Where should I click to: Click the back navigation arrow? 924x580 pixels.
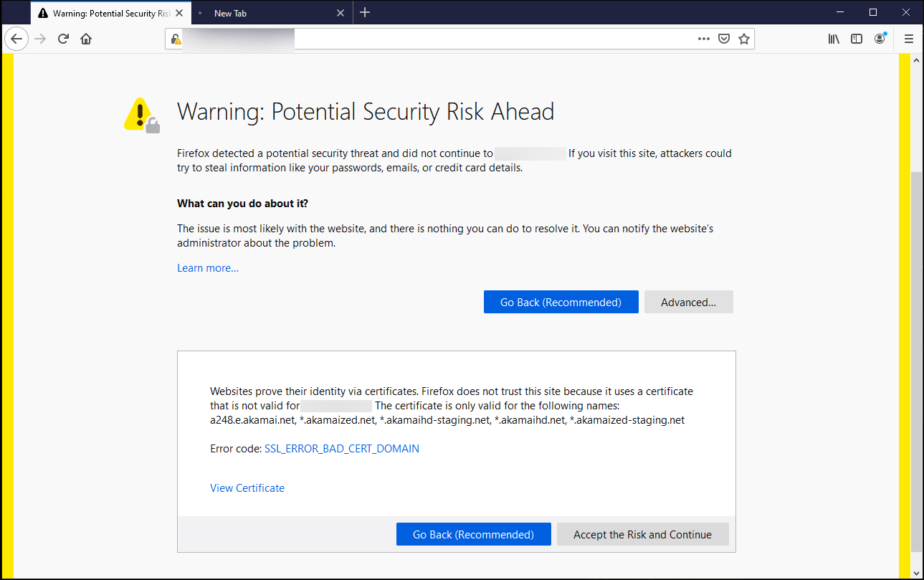coord(16,39)
